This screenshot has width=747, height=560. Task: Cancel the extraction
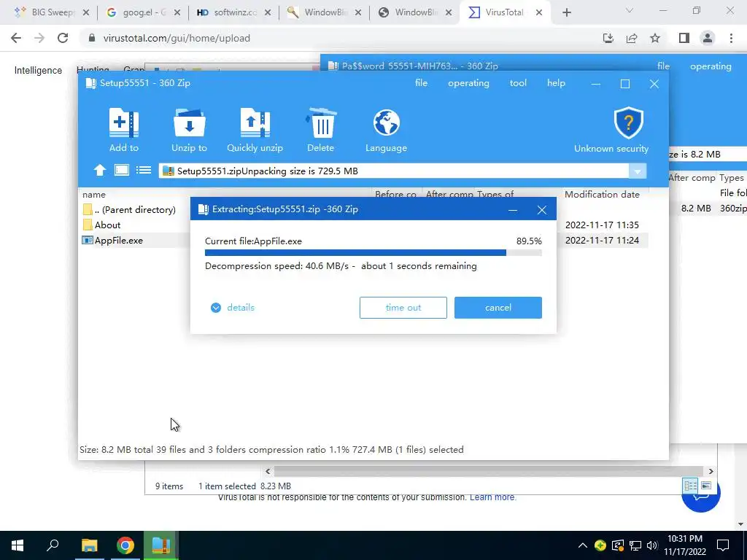pos(498,308)
